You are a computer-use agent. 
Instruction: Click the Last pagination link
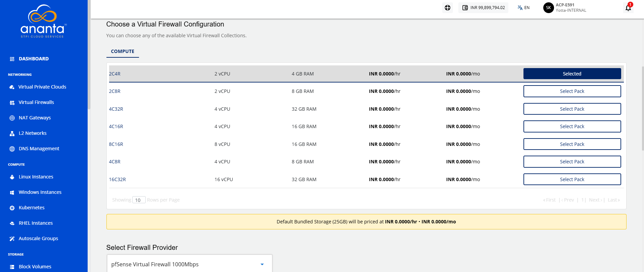click(x=614, y=200)
